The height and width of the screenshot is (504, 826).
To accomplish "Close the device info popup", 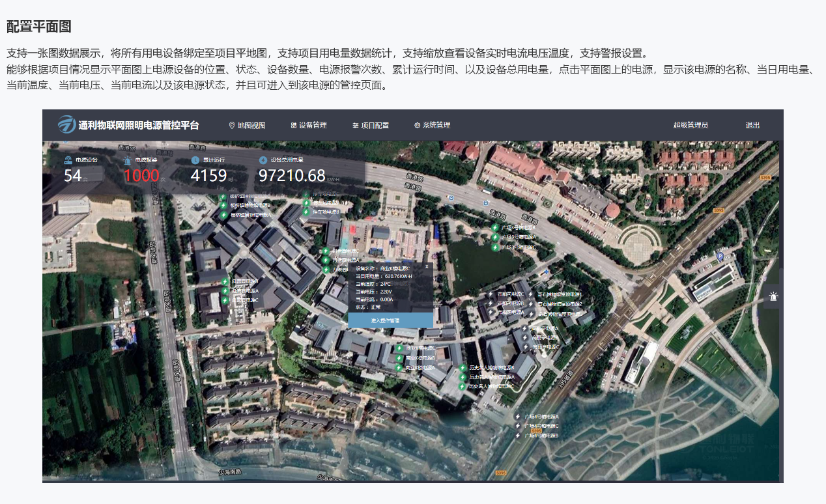I will (427, 266).
